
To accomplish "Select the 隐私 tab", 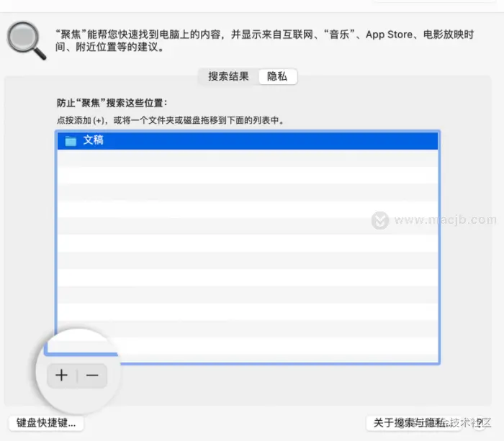I will [277, 76].
